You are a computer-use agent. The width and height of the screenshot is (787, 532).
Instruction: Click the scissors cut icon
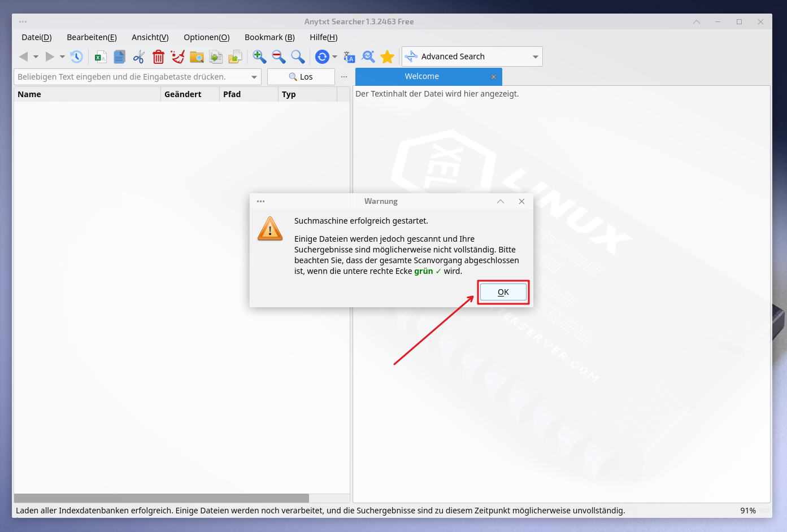pos(139,56)
